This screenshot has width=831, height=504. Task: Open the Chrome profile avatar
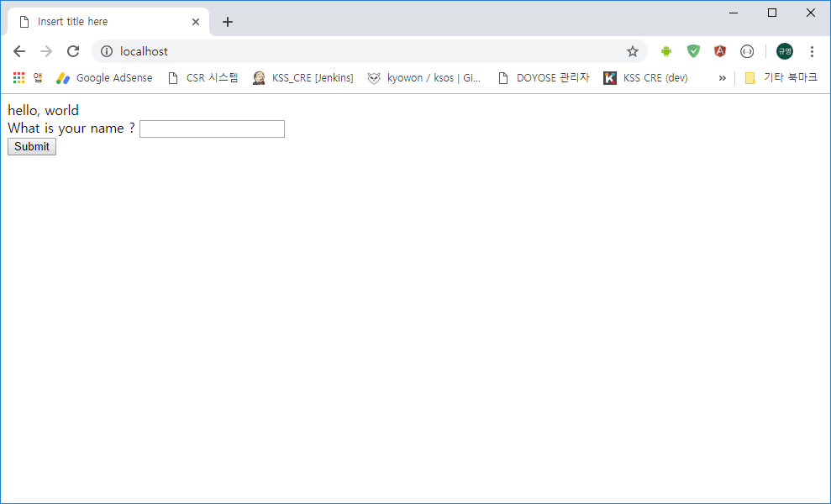coord(784,51)
